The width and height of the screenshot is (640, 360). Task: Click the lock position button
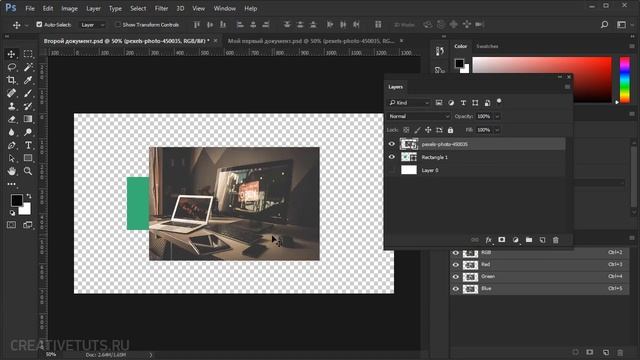428,130
